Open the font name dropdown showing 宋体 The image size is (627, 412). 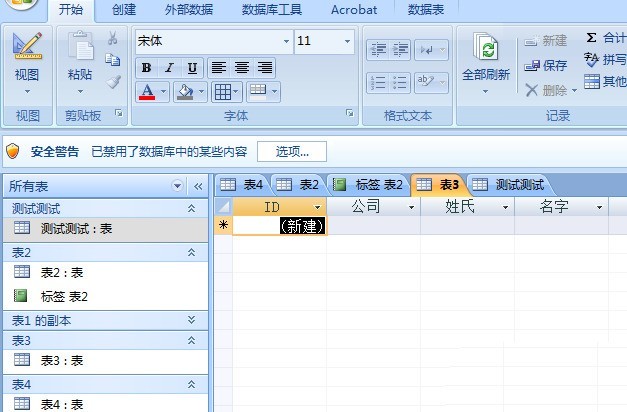point(285,42)
